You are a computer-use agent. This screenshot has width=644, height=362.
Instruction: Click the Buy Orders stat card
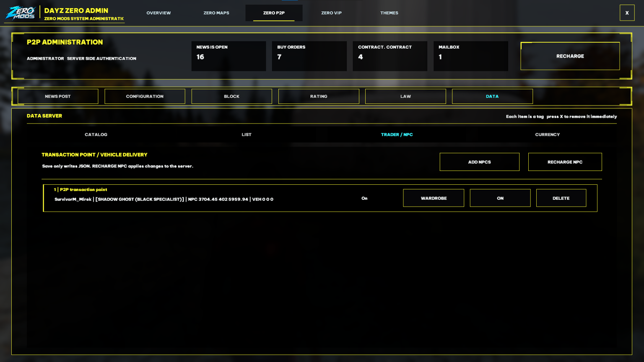309,56
